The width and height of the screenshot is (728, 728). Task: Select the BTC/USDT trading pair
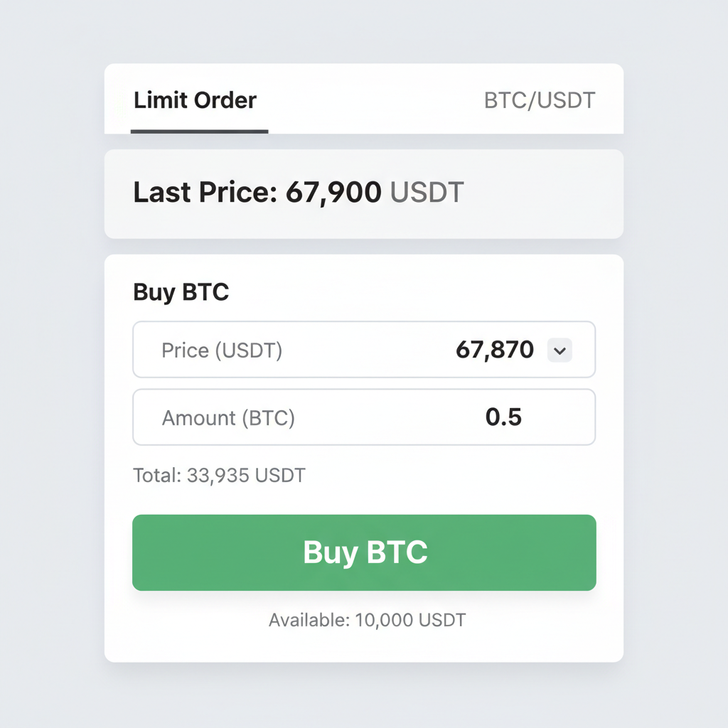click(x=539, y=100)
